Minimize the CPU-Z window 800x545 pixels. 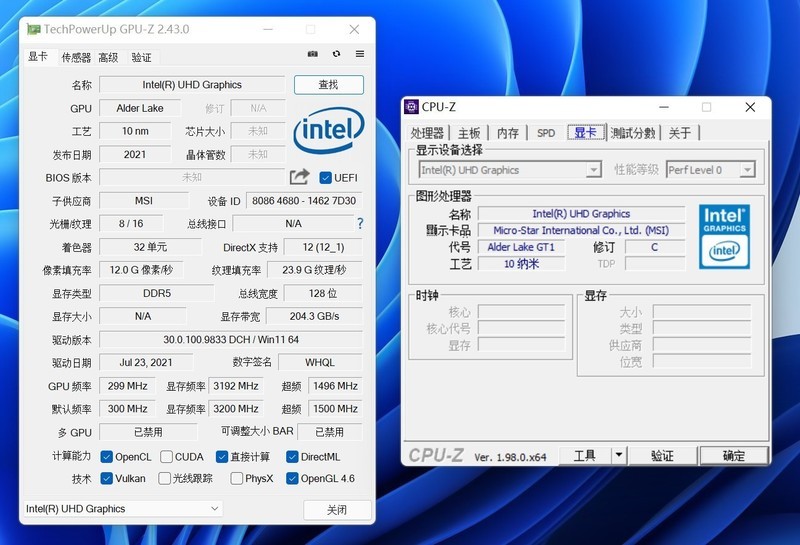pos(664,107)
